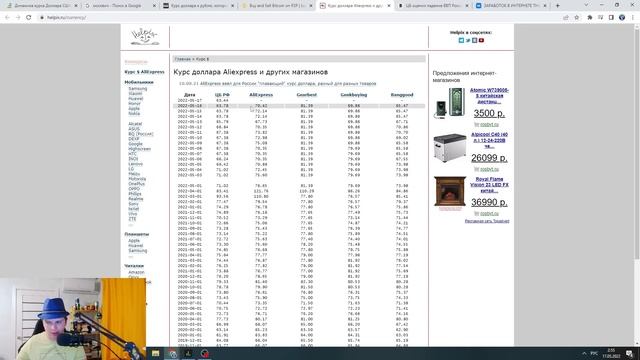Open the Highscreen sidebar link

(x=140, y=149)
